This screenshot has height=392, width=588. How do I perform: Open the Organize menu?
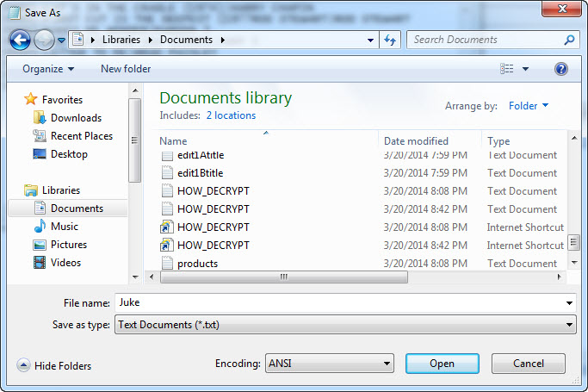[48, 69]
